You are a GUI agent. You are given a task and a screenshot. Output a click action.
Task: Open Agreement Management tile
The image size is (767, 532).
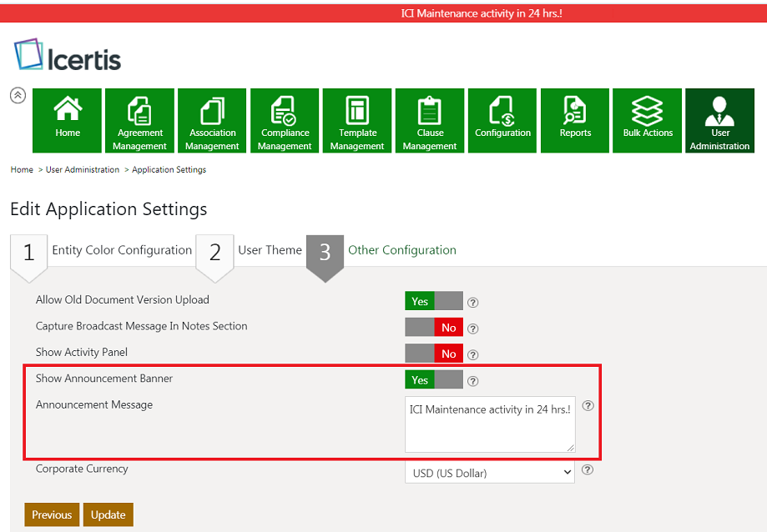(139, 120)
